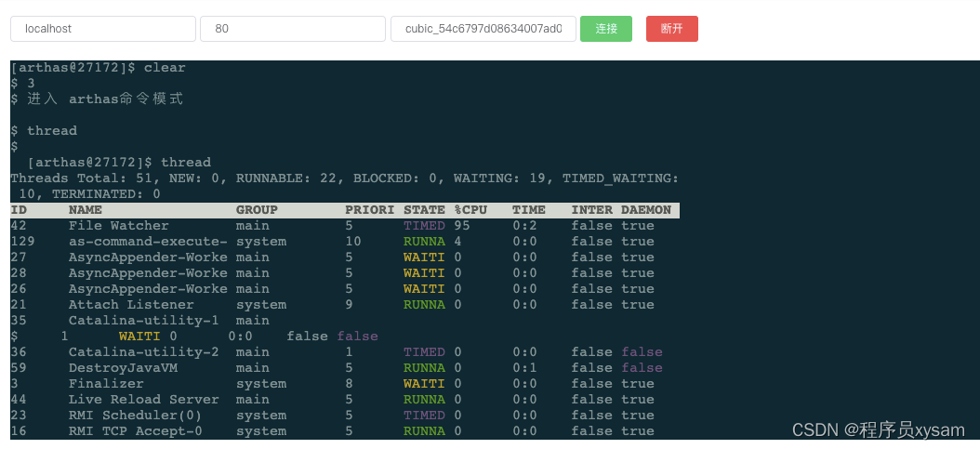Click the time 0:1 of DestroyJavaVM

click(x=525, y=368)
